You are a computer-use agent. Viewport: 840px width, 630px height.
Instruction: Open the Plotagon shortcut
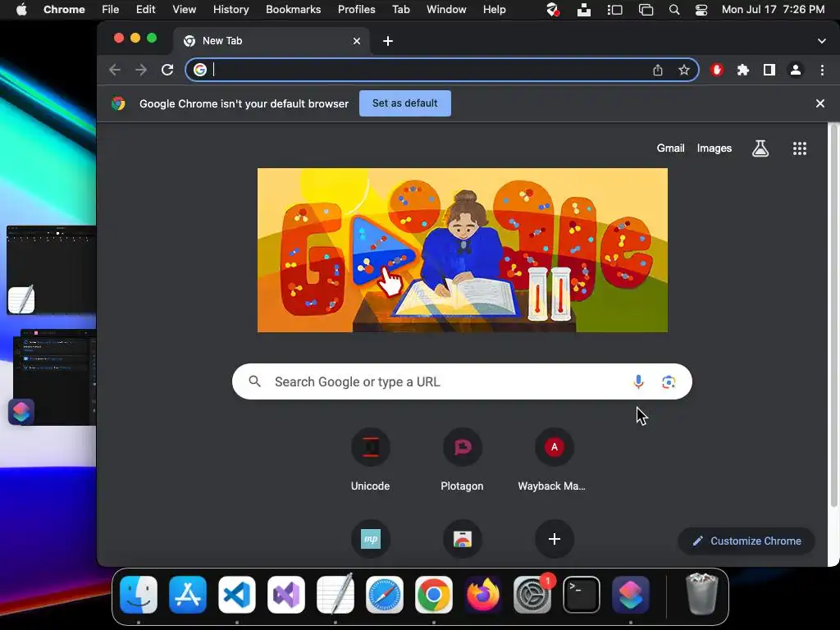[x=463, y=459]
